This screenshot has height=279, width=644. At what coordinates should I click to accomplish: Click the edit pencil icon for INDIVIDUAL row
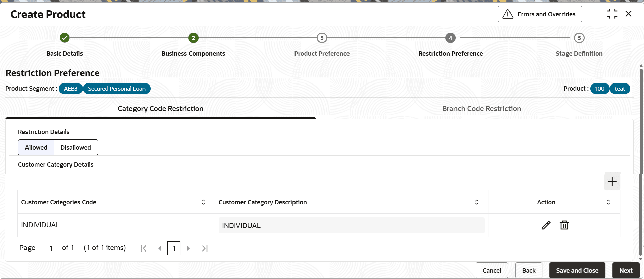(x=546, y=225)
